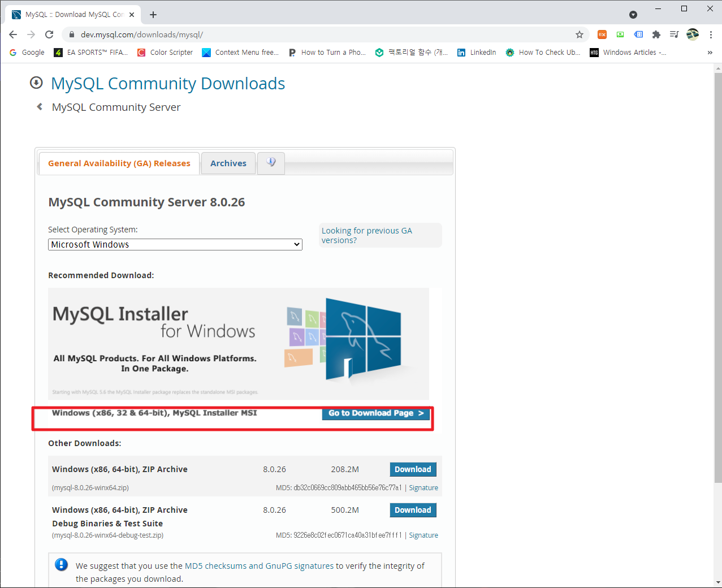Click the scrollbar down arrow
The image size is (722, 588).
[x=718, y=582]
